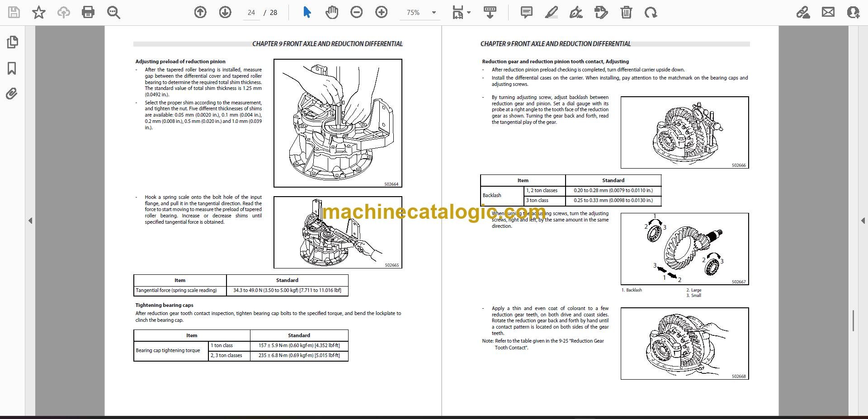
Task: Click the Stamp tool icon
Action: [x=601, y=12]
